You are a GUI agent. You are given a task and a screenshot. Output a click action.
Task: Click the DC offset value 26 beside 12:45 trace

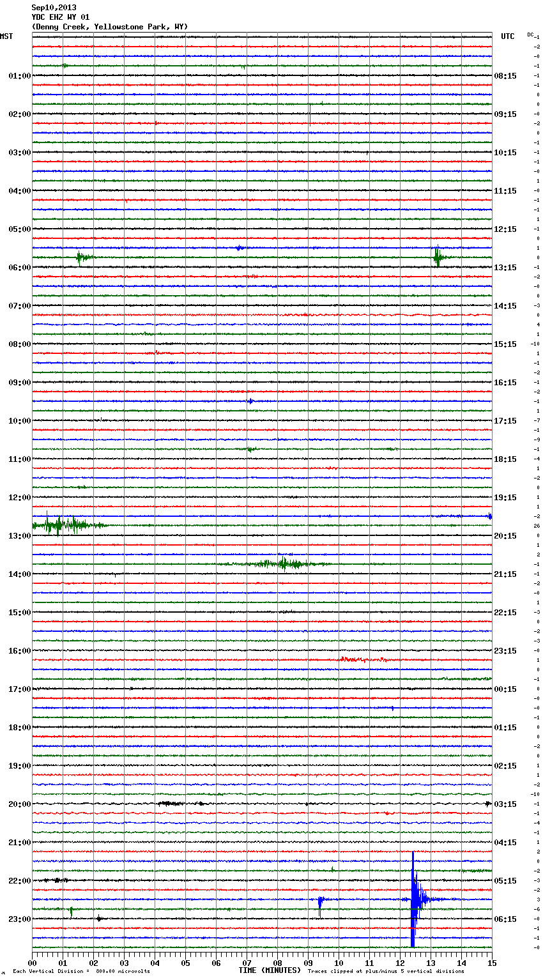pos(537,526)
